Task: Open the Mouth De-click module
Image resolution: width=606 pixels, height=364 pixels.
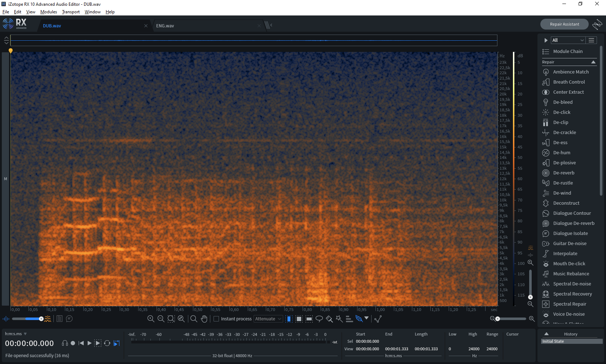Action: (569, 263)
